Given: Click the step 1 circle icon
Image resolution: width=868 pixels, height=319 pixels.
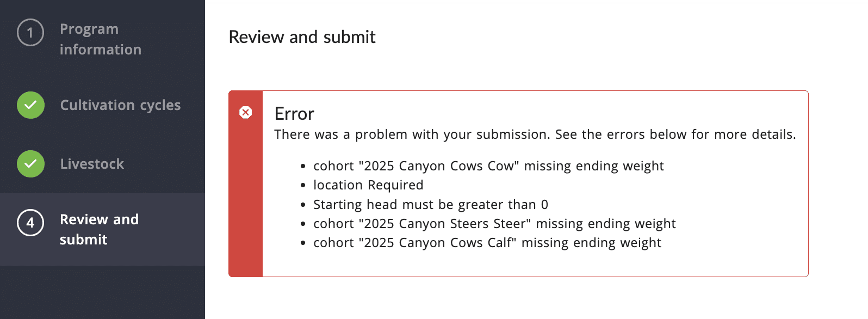Looking at the screenshot, I should pos(30,33).
